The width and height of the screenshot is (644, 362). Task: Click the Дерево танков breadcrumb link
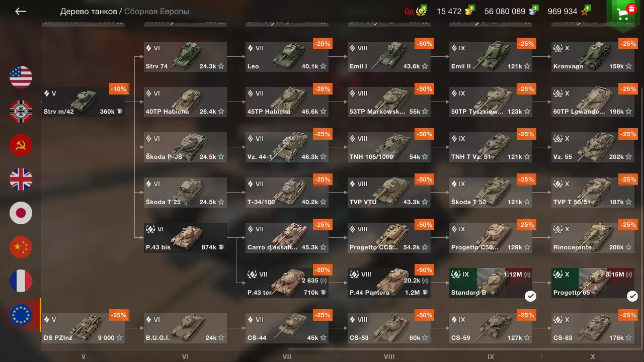click(x=89, y=11)
